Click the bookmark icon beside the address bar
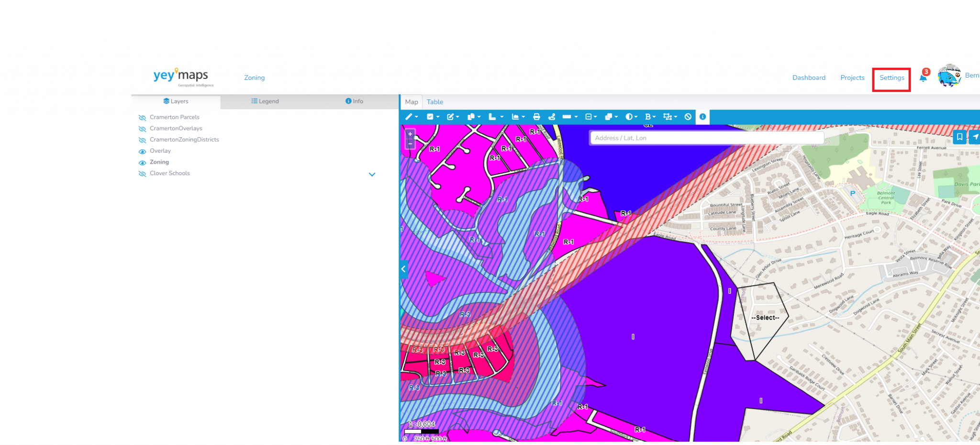The width and height of the screenshot is (980, 445). pos(960,137)
